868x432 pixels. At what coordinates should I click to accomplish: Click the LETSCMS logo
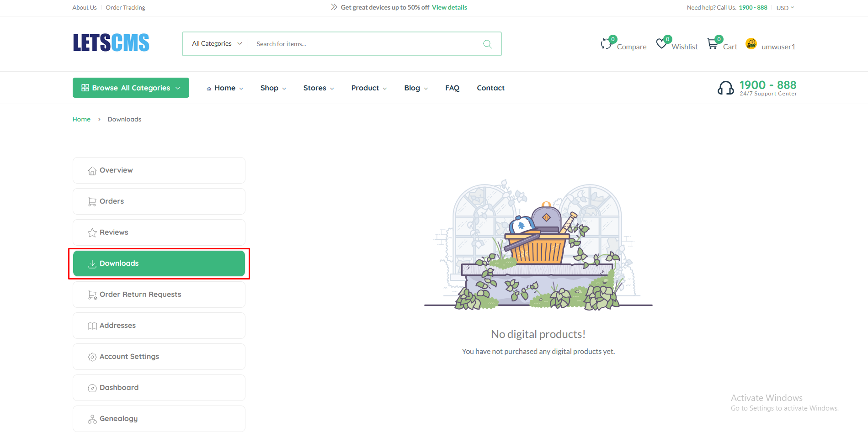click(111, 43)
